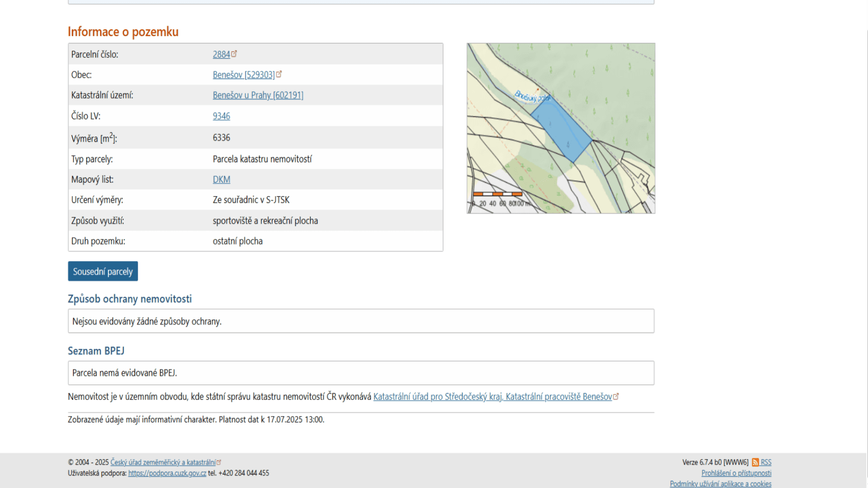Click the external link icon beside parcel 2884
The height and width of the screenshot is (488, 868).
click(x=234, y=54)
